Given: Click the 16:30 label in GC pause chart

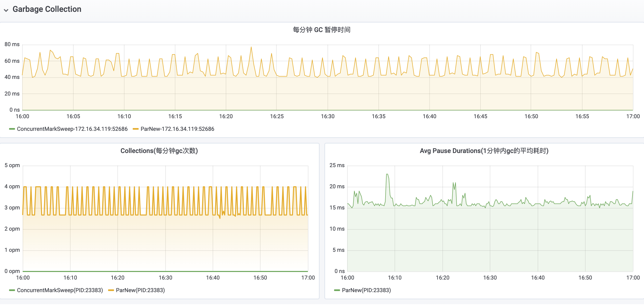Looking at the screenshot, I should (328, 116).
